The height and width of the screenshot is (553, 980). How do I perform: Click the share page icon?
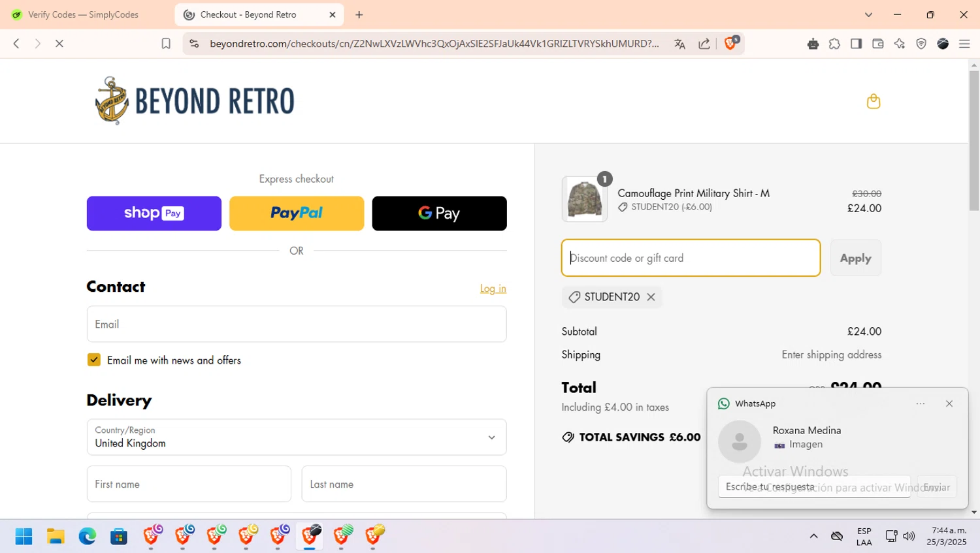pos(704,44)
